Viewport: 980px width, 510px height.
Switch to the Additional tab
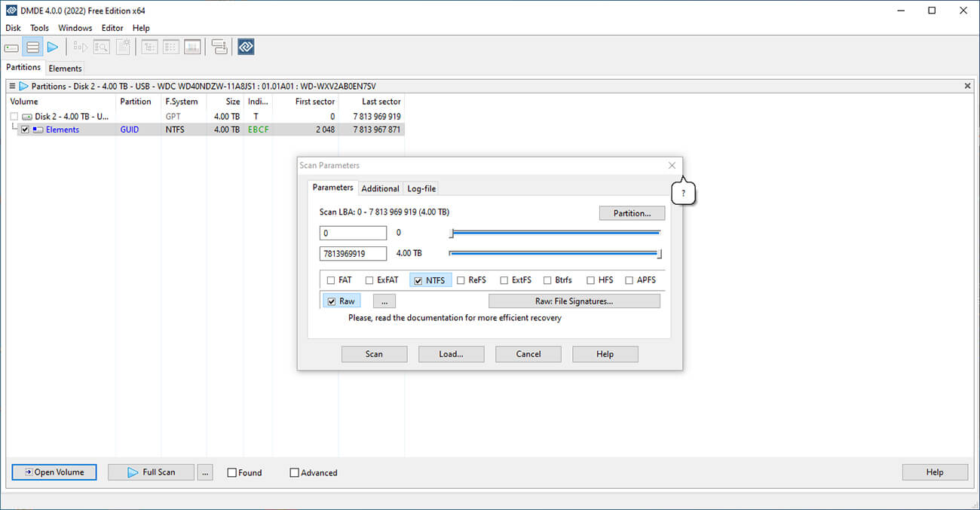pos(380,188)
